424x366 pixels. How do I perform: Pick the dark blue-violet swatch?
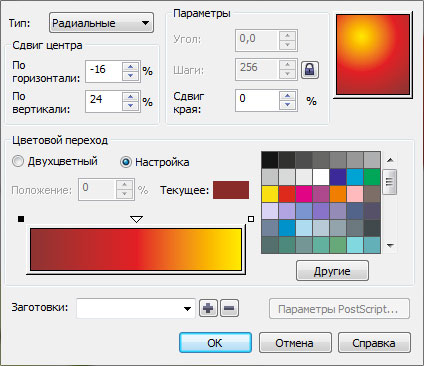pos(338,177)
